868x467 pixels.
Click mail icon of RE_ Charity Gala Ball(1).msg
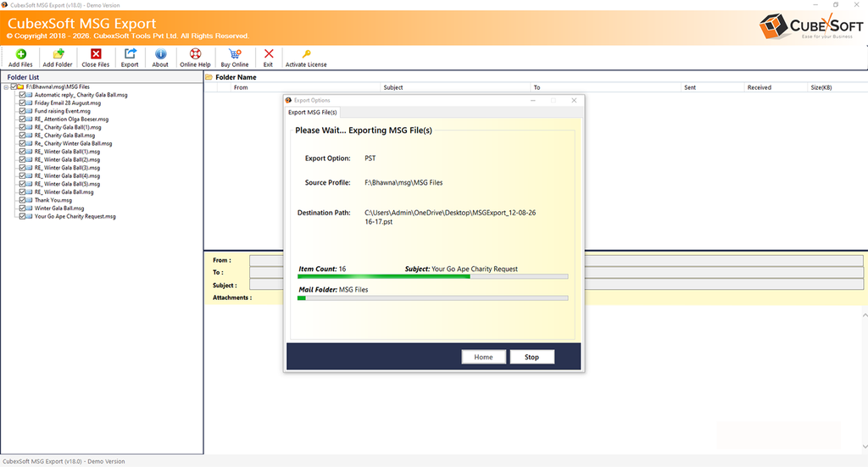[x=30, y=127]
